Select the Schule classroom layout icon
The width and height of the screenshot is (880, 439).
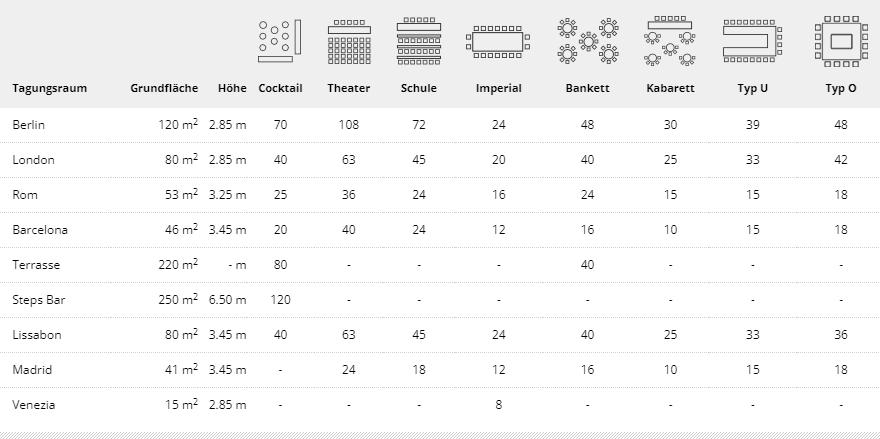point(419,42)
